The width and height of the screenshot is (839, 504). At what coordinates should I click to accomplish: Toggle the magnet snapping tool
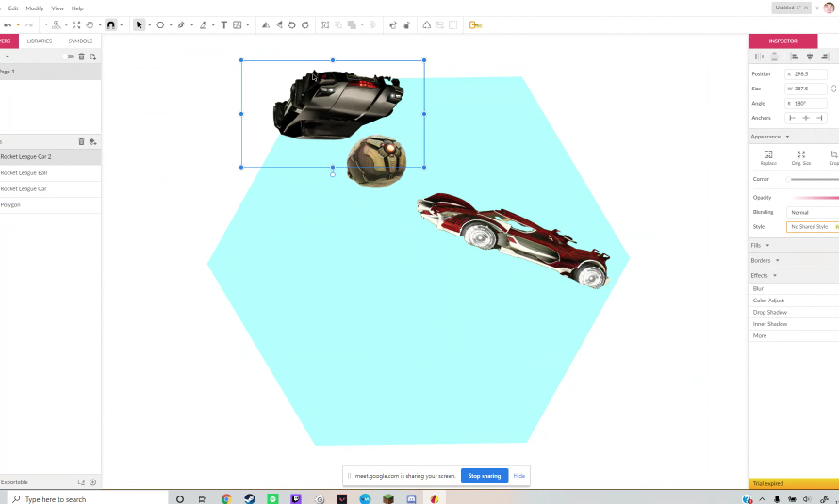[110, 25]
